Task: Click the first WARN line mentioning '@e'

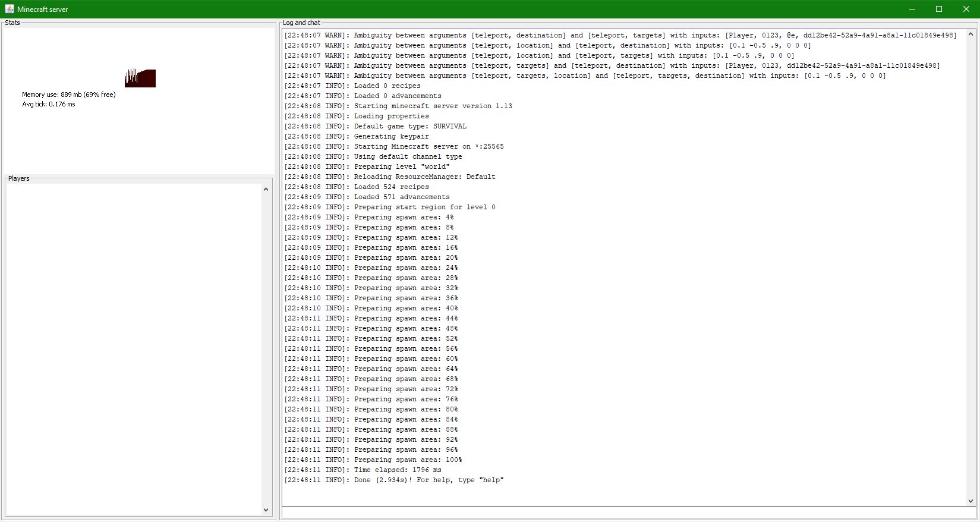Action: [620, 36]
